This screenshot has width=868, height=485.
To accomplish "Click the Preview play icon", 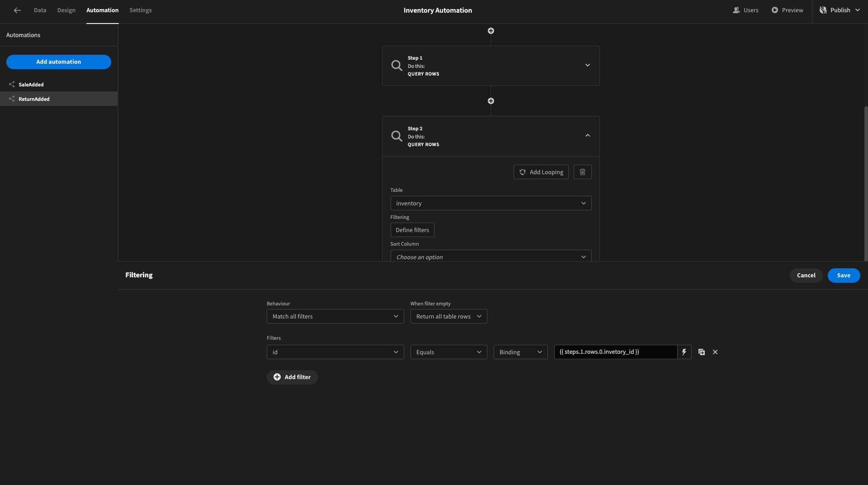I will pyautogui.click(x=774, y=10).
